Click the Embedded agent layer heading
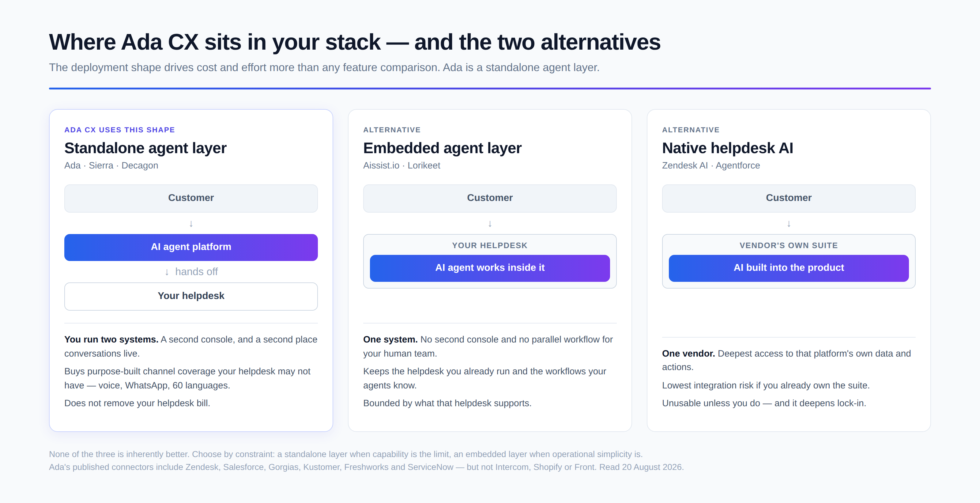 point(442,148)
